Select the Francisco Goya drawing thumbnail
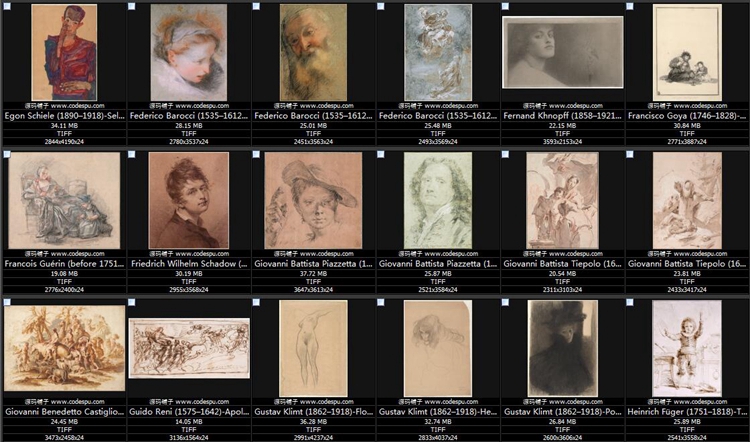The image size is (750, 442). [687, 53]
